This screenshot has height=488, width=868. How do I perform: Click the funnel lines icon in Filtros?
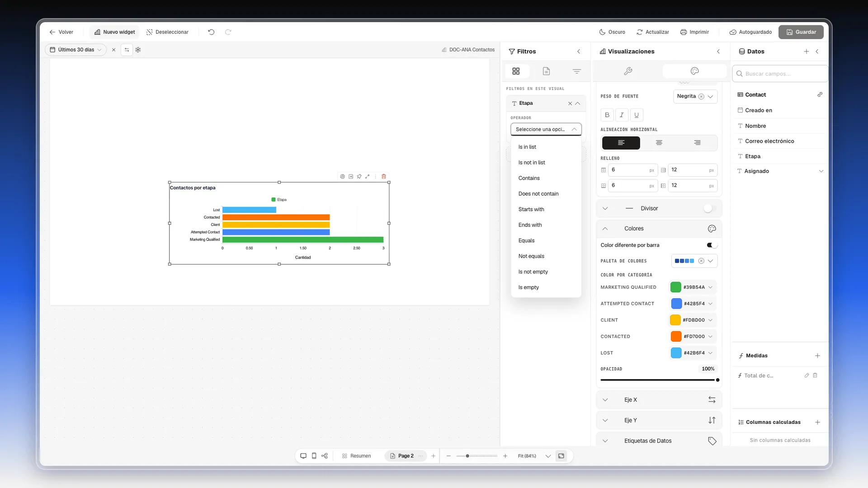(x=576, y=71)
